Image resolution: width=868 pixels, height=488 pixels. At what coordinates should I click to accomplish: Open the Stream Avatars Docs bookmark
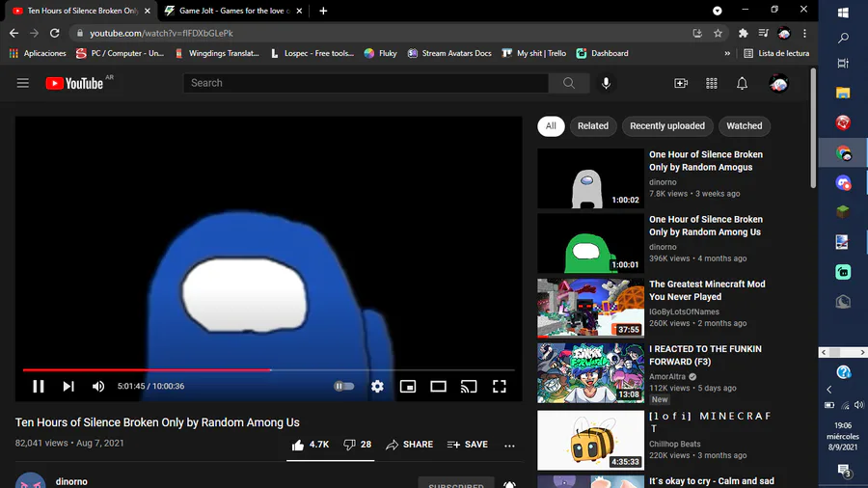(x=449, y=53)
